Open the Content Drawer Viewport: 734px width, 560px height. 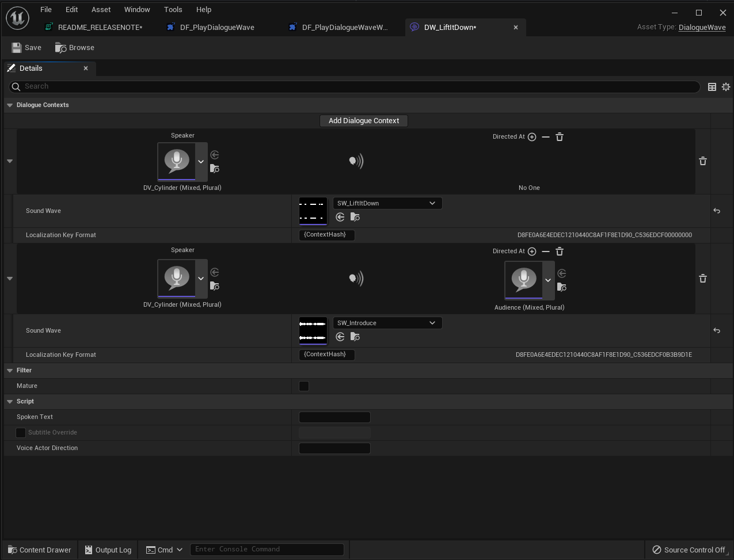pyautogui.click(x=39, y=550)
